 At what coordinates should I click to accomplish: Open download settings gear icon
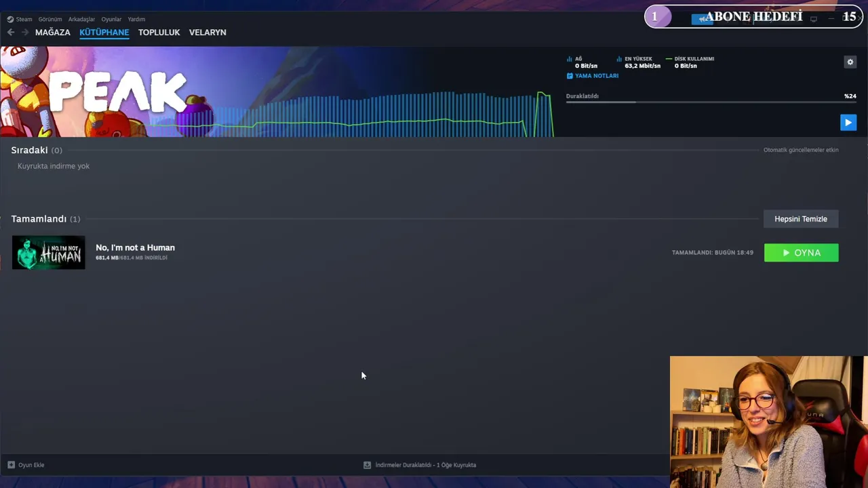click(850, 62)
